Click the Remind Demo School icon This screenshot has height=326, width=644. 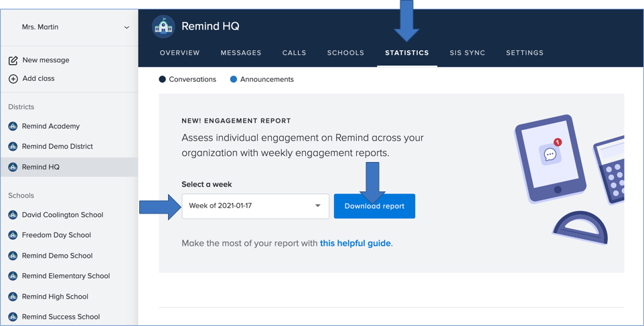click(x=13, y=256)
